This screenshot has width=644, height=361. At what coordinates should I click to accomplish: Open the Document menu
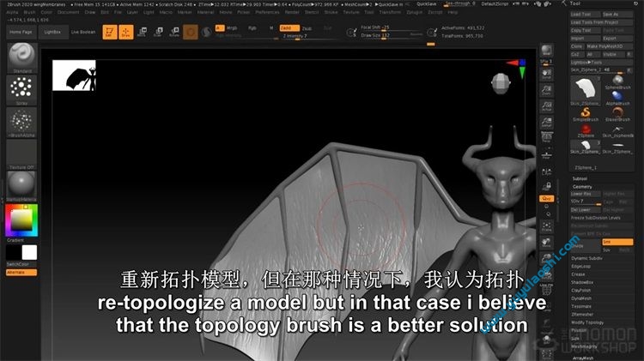[x=68, y=12]
